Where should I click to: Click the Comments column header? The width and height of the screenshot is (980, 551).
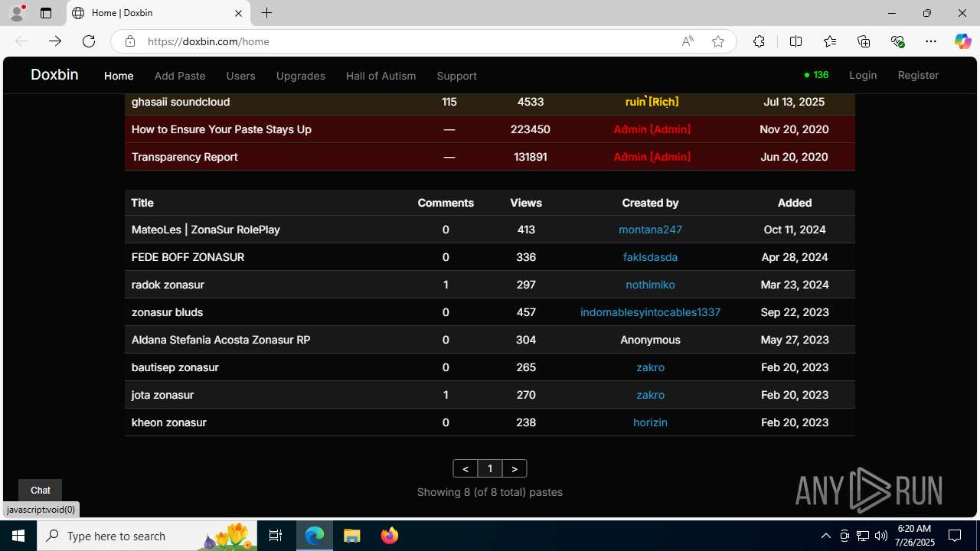point(446,203)
